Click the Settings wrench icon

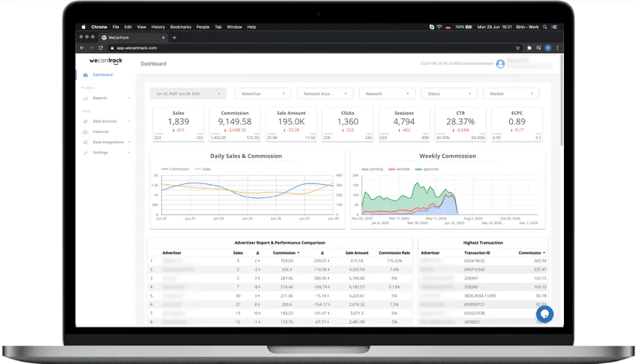click(85, 152)
